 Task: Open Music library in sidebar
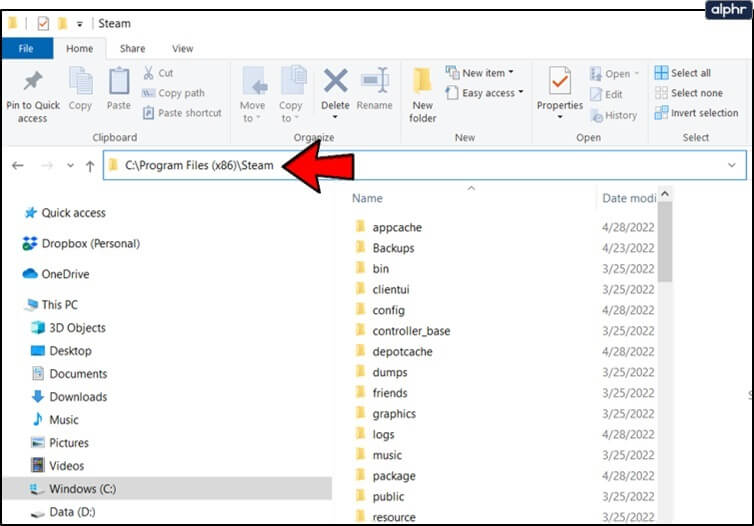coord(54,420)
